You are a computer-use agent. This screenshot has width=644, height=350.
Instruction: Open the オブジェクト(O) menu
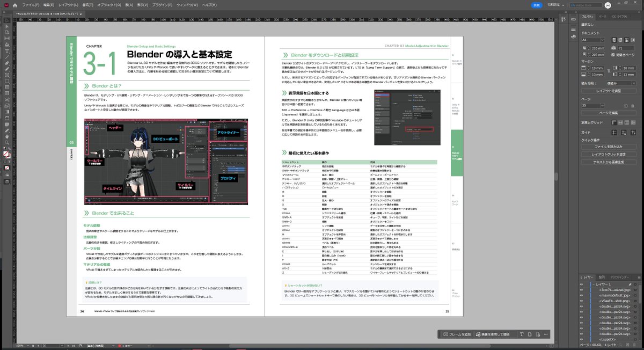coord(109,5)
